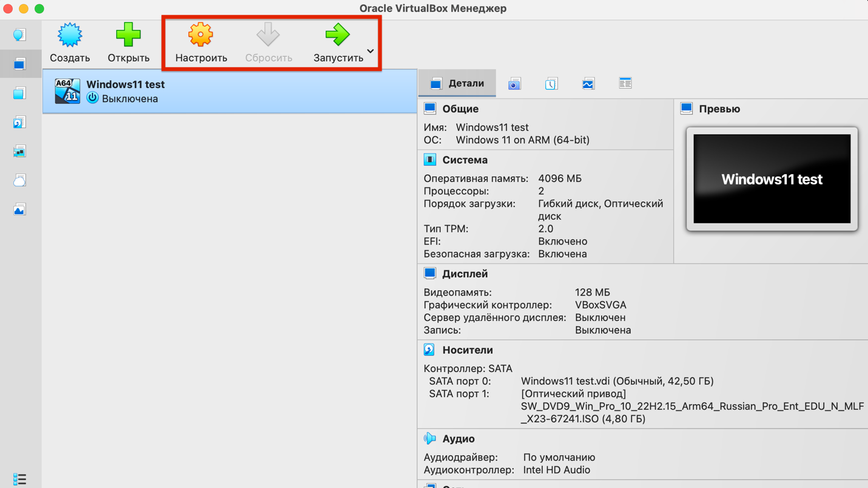
Task: Switch to the Snapshots camera tab
Action: pyautogui.click(x=514, y=84)
